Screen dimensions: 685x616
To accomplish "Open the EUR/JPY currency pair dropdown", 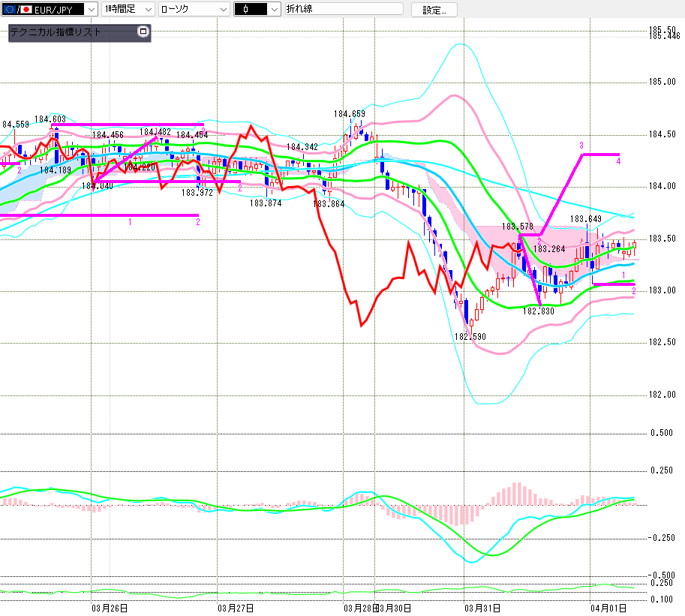I will pyautogui.click(x=91, y=9).
